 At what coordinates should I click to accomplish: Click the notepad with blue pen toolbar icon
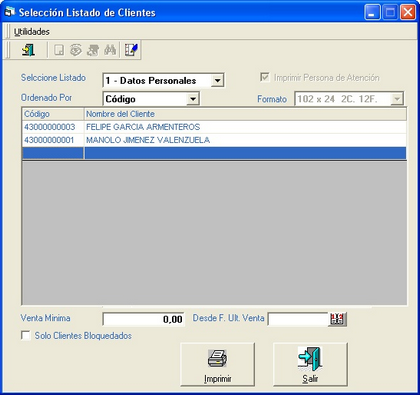tap(131, 50)
